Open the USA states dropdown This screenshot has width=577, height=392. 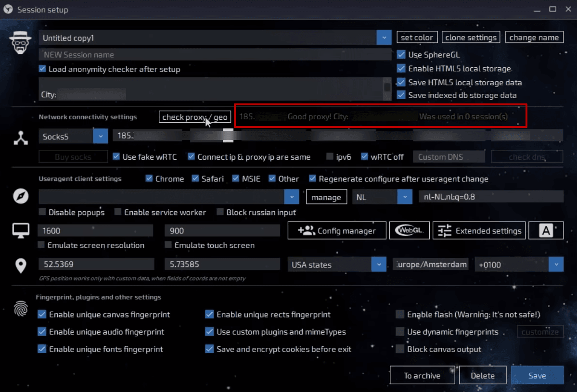pyautogui.click(x=379, y=265)
